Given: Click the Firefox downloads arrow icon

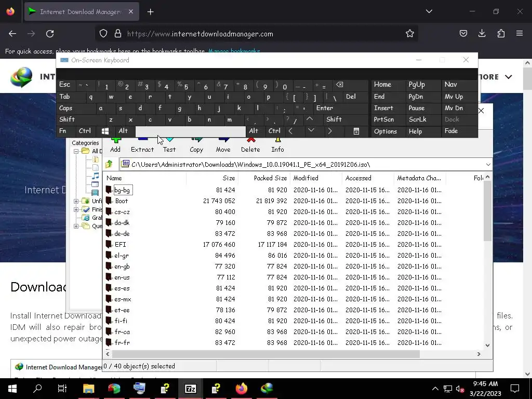Looking at the screenshot, I should (482, 34).
